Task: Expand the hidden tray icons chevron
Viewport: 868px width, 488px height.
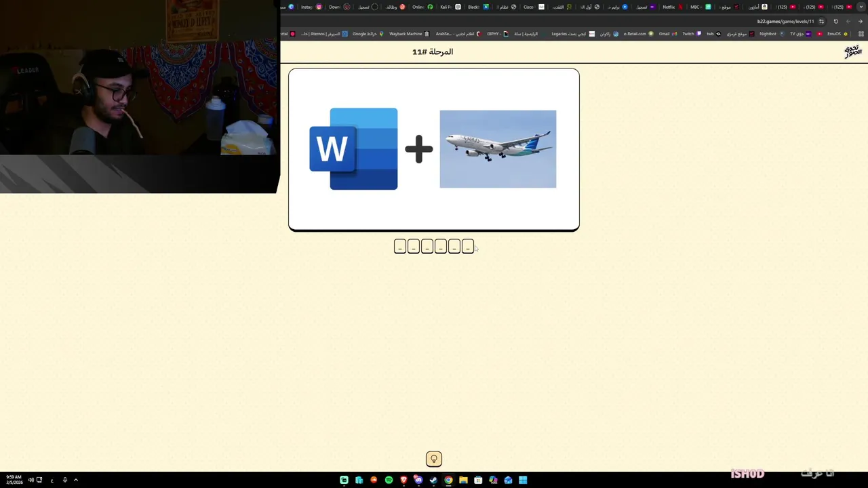Action: point(76,480)
